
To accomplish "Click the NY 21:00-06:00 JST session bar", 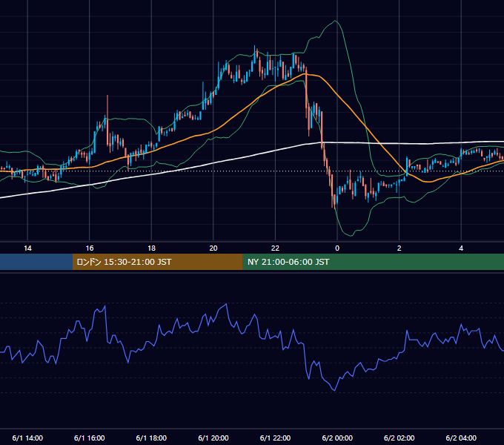I will (x=373, y=262).
